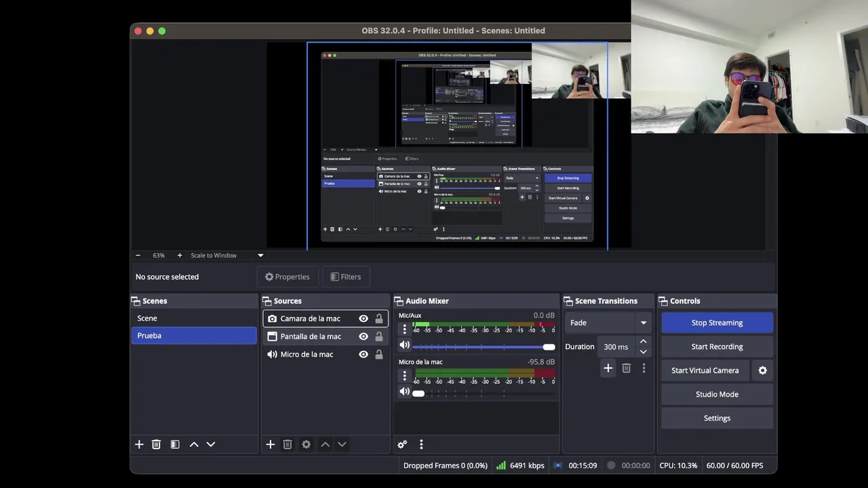The height and width of the screenshot is (488, 868).
Task: Click the CPU: 10.3% status text
Action: pos(678,466)
